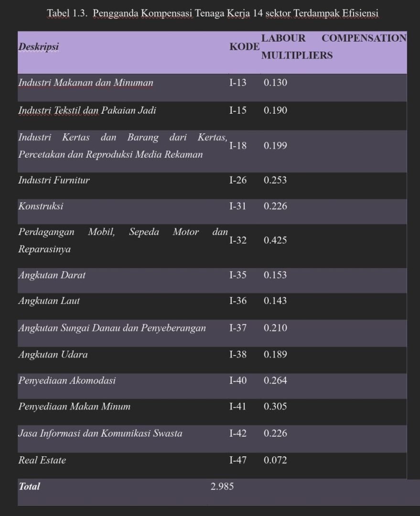
Task: Click the 'Deskripsi' column header
Action: coord(38,47)
